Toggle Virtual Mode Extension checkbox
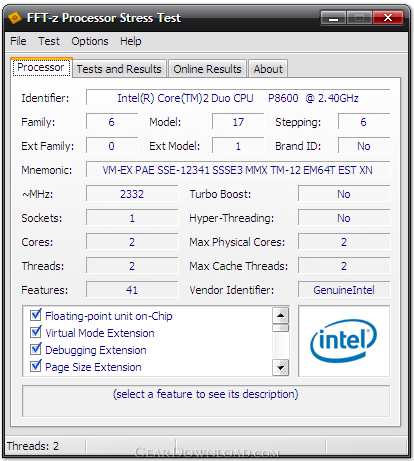The image size is (414, 461). pos(35,332)
